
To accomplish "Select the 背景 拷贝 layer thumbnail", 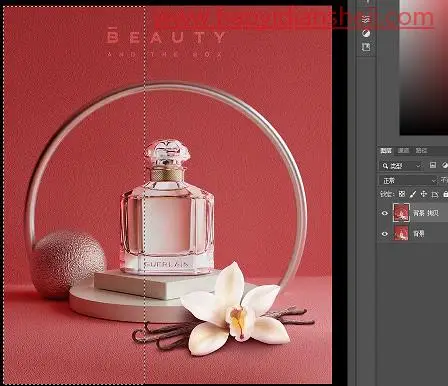I will [x=401, y=213].
